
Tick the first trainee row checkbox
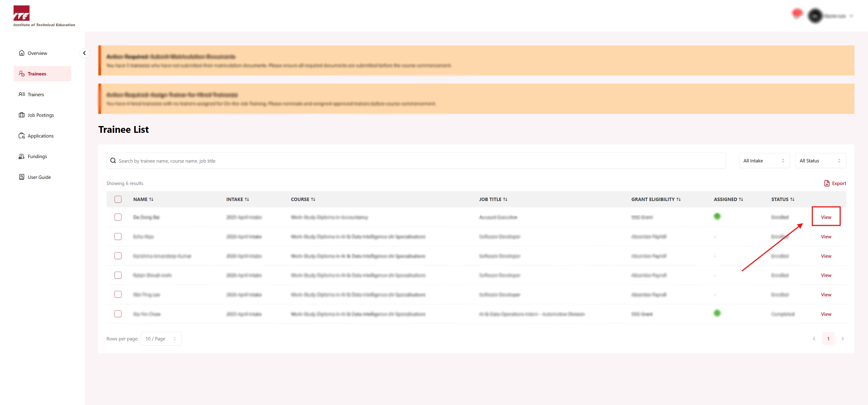click(118, 217)
